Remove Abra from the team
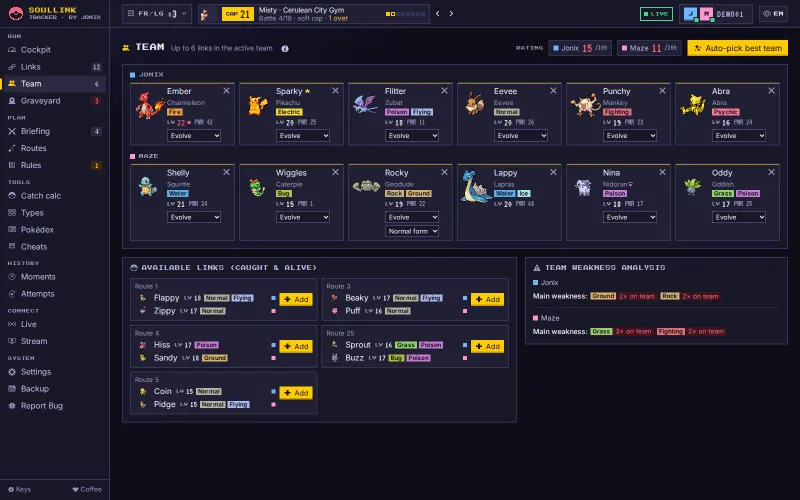Viewport: 800px width, 500px height. pos(771,91)
